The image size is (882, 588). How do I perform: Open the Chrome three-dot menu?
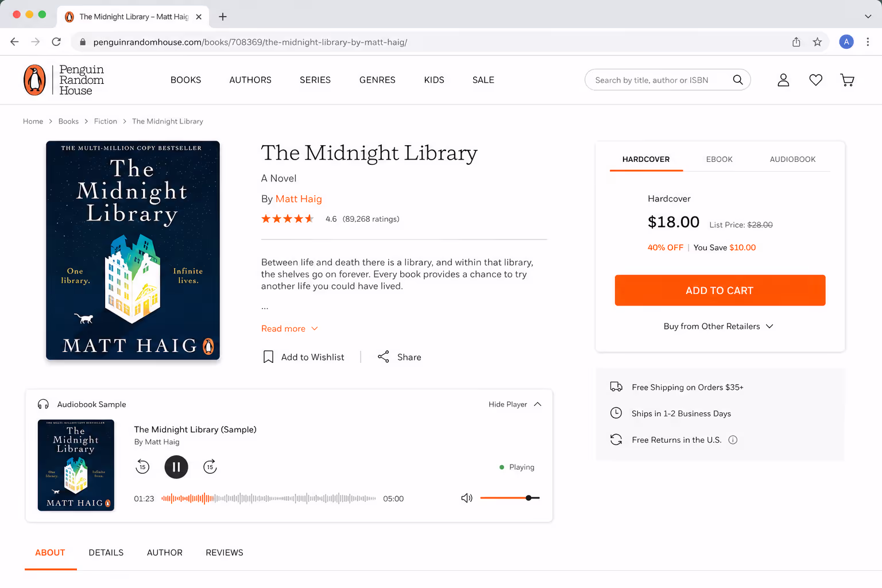pos(868,42)
